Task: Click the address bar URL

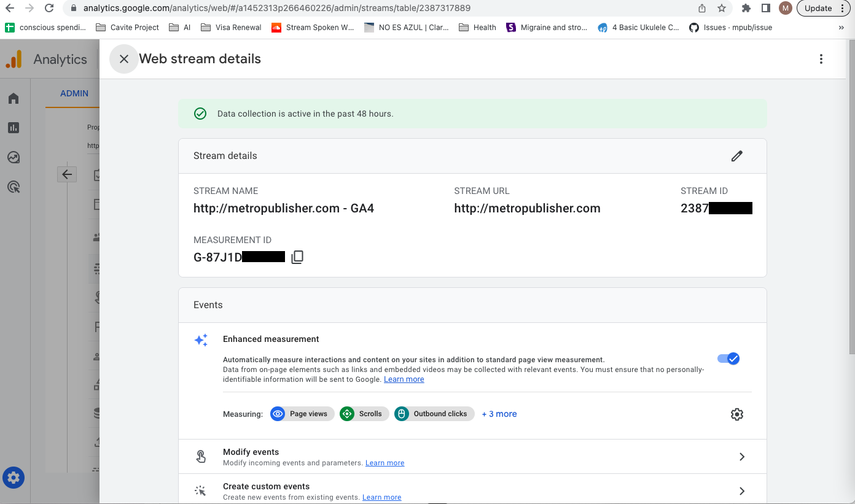Action: [277, 9]
